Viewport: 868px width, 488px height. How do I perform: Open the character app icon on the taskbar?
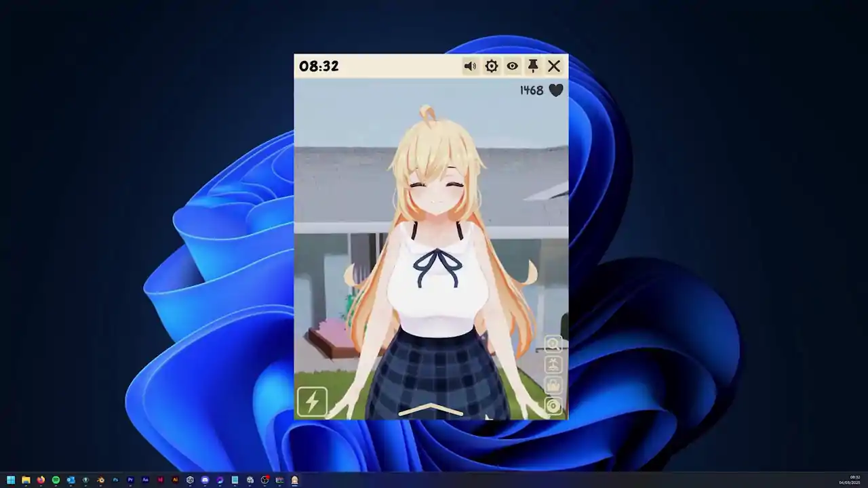(x=294, y=480)
